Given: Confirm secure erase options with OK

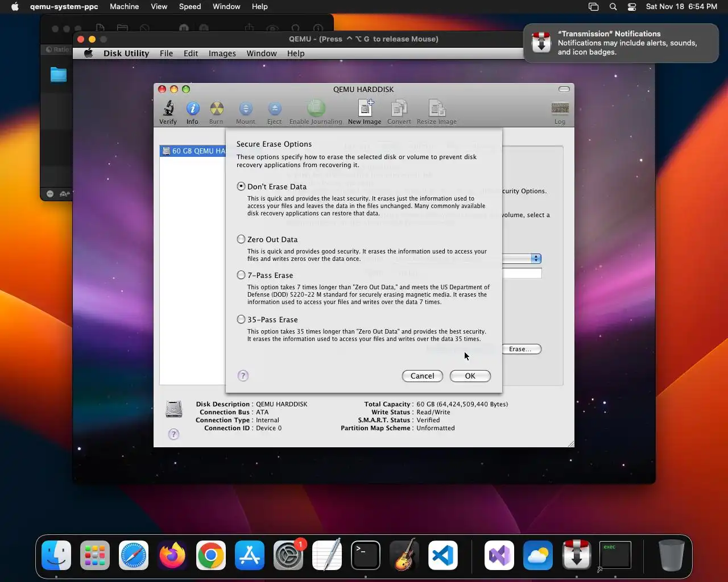Looking at the screenshot, I should click(x=470, y=376).
